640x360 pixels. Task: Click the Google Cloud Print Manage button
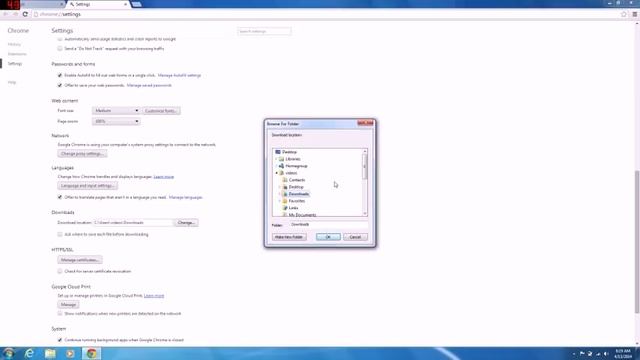pos(68,305)
